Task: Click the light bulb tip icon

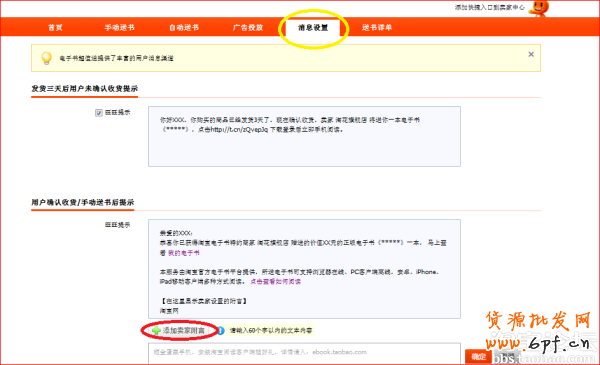Action: (46, 58)
